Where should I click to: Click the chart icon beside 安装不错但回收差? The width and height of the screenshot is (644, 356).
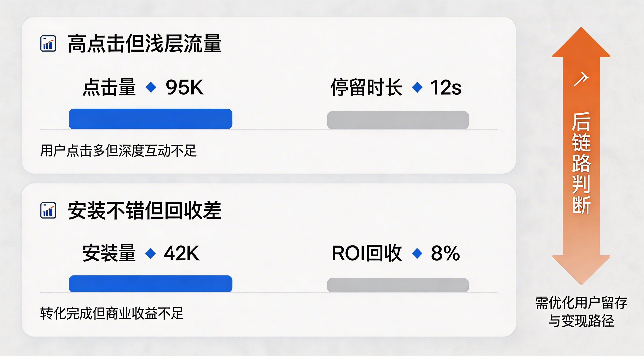click(x=48, y=210)
